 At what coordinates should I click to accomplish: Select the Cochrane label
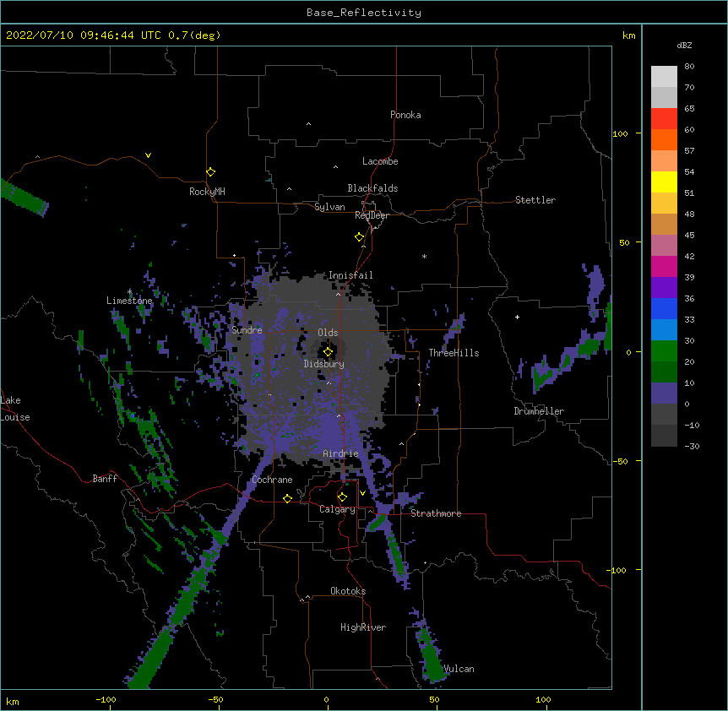272,480
